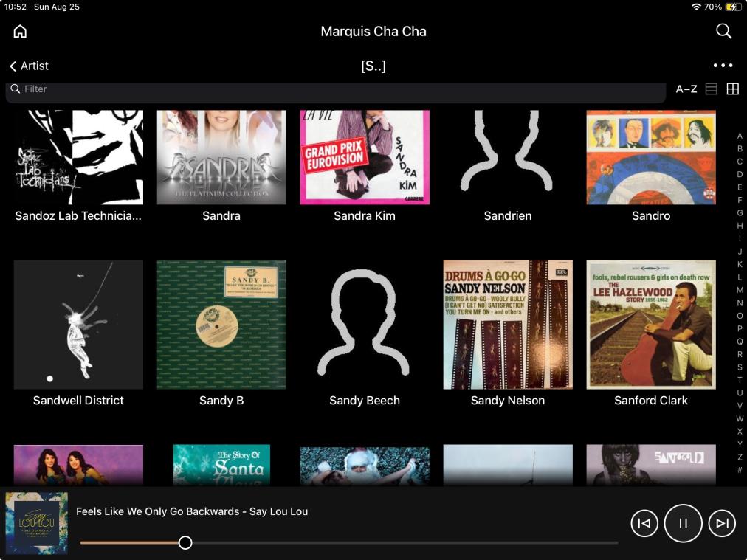Open the three-dot more options menu
747x560 pixels.
(723, 66)
